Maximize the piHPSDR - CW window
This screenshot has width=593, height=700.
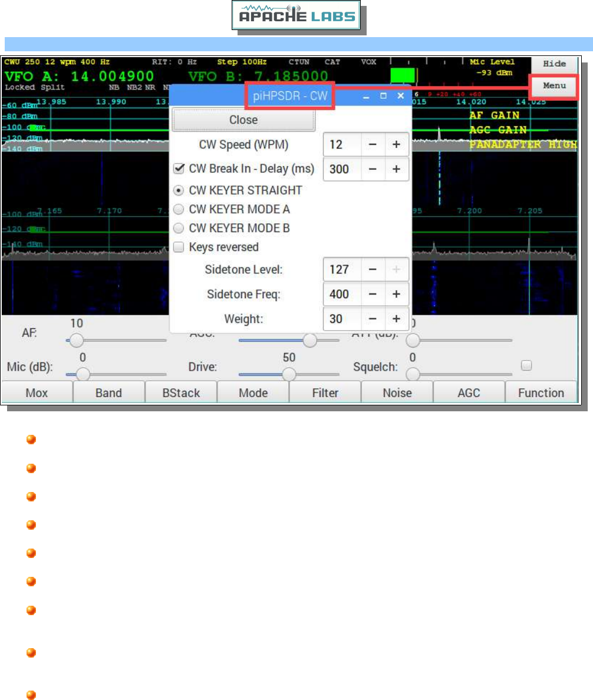coord(383,96)
